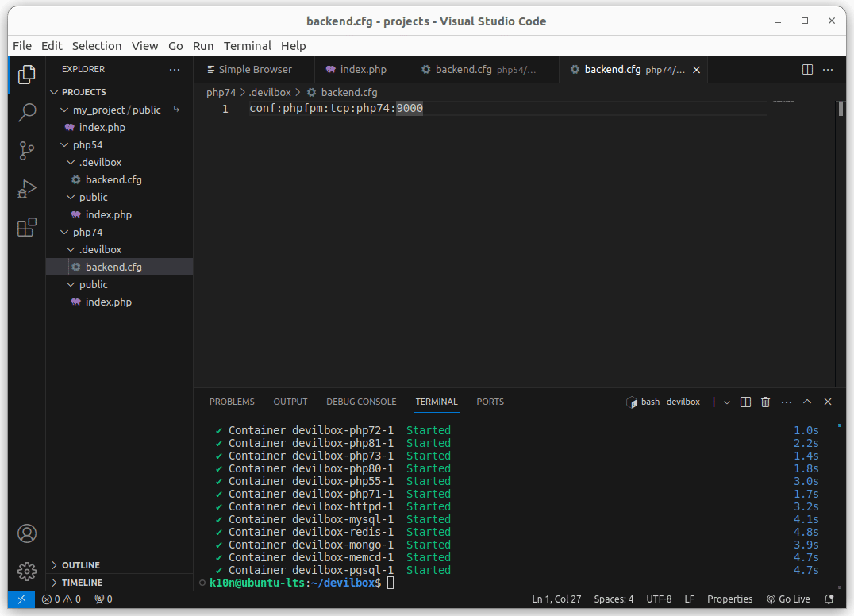Open the new terminal launch profile dropdown
This screenshot has height=616, width=854.
(727, 402)
